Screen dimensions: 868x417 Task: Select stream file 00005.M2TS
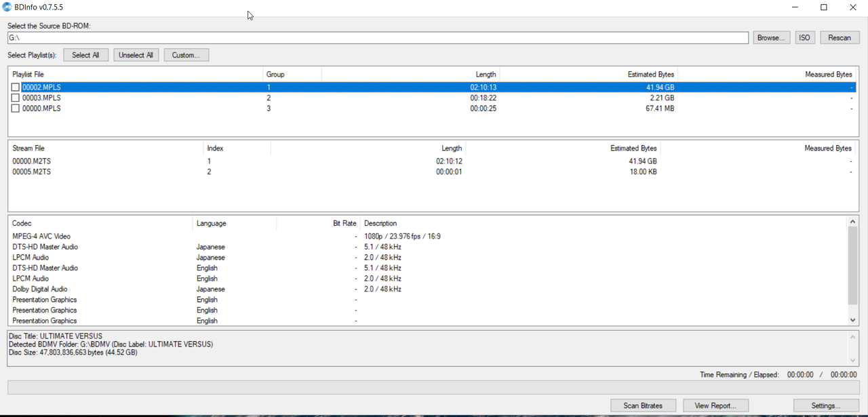433,172
